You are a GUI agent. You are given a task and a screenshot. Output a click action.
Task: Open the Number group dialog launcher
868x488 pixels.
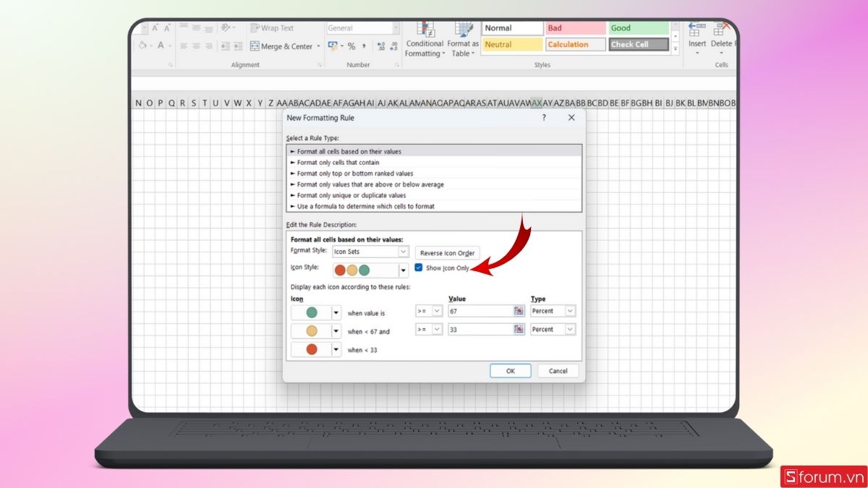[x=396, y=65]
